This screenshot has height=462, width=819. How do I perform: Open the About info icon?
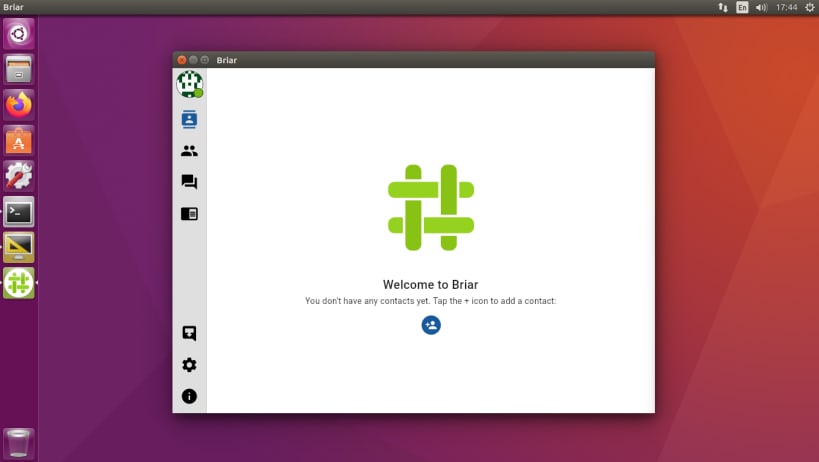[189, 396]
